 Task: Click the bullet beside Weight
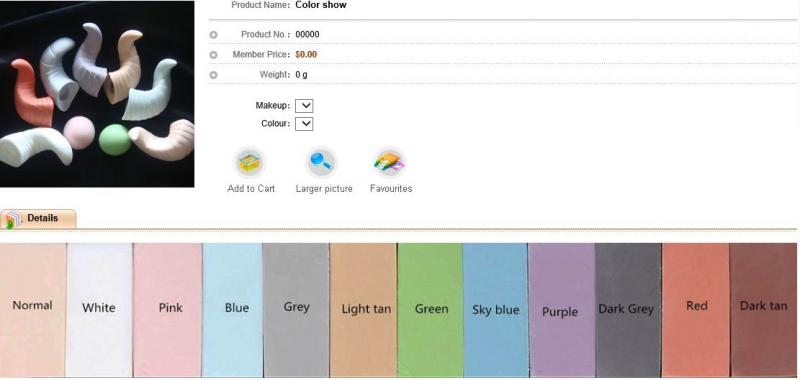tap(213, 75)
